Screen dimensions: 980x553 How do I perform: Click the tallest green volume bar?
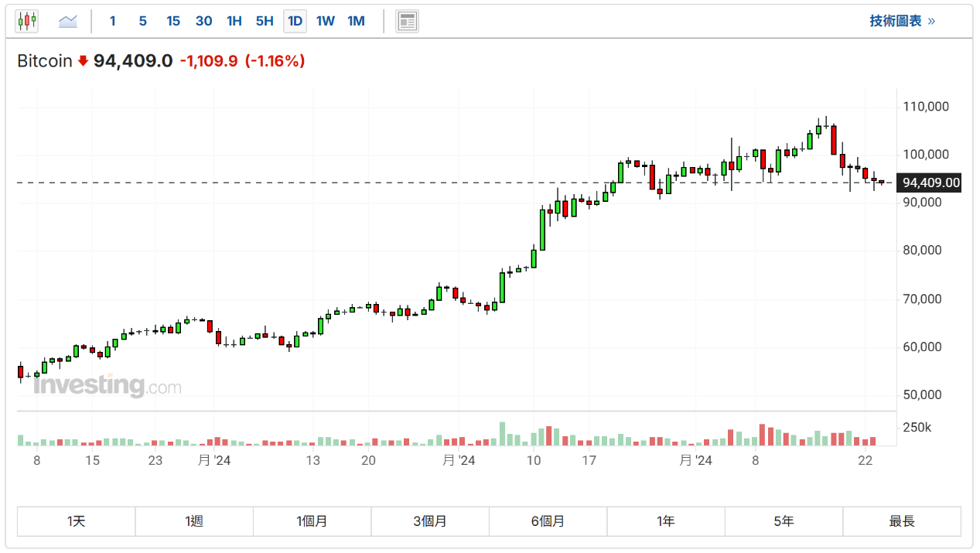click(502, 435)
